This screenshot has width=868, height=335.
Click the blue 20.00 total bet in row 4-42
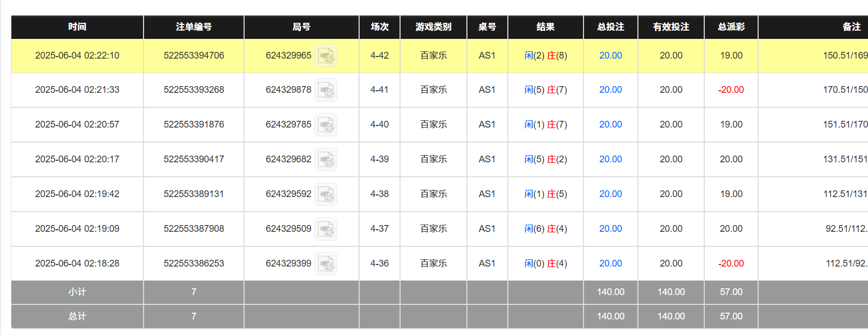[610, 55]
